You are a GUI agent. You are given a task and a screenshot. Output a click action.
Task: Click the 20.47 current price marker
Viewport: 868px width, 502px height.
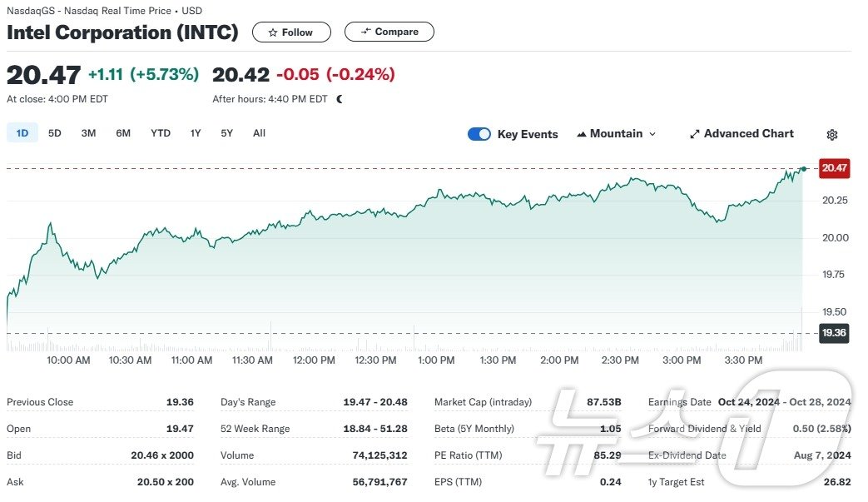click(x=834, y=168)
